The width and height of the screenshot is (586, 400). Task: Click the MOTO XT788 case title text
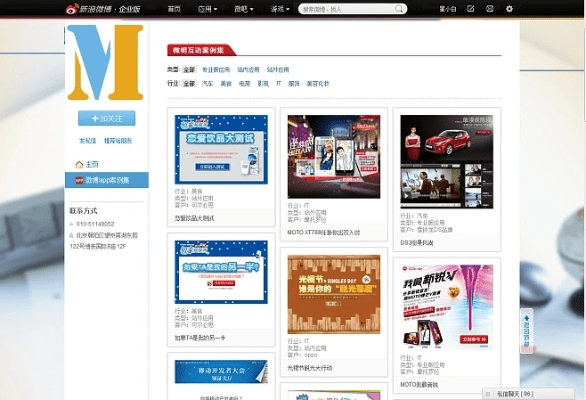click(324, 232)
